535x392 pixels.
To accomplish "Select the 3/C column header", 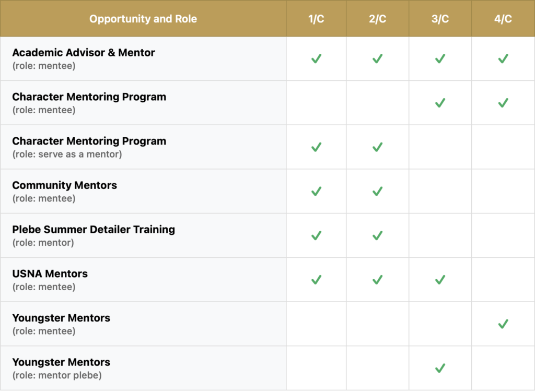I will pos(440,19).
